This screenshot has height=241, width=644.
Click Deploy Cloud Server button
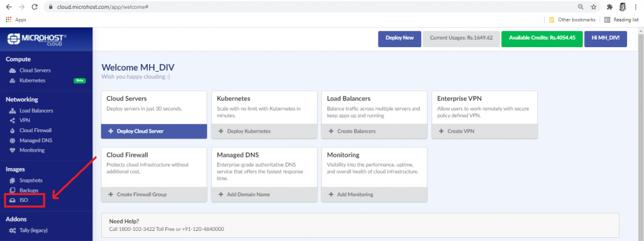tap(153, 131)
